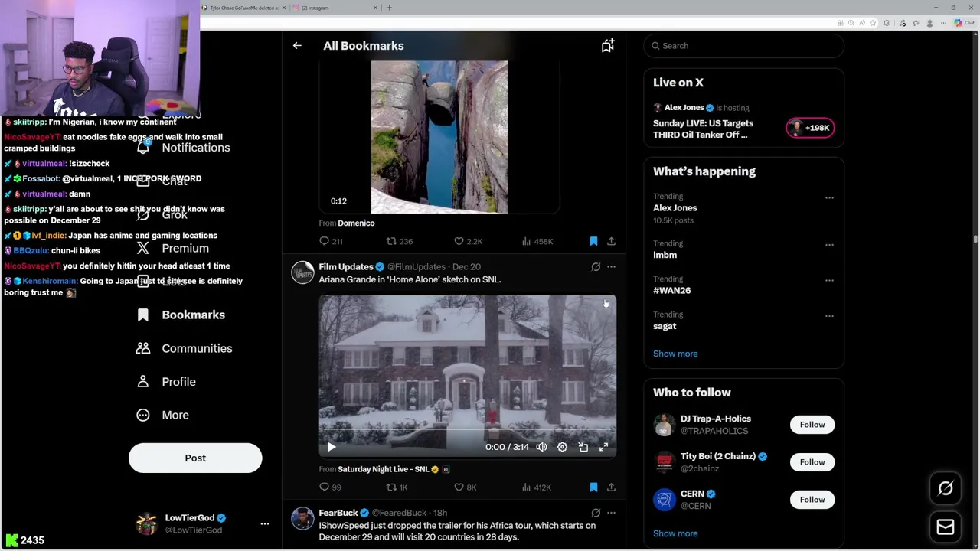Viewport: 980px width, 551px height.
Task: Open the #WAN26 trending topic
Action: tap(671, 291)
